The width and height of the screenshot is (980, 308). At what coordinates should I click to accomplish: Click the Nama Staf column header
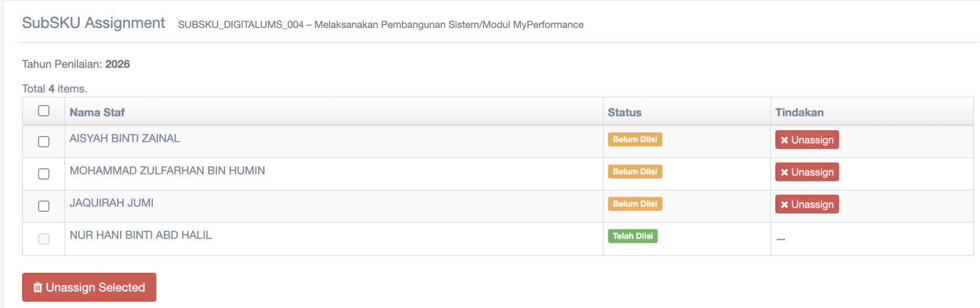pos(97,113)
